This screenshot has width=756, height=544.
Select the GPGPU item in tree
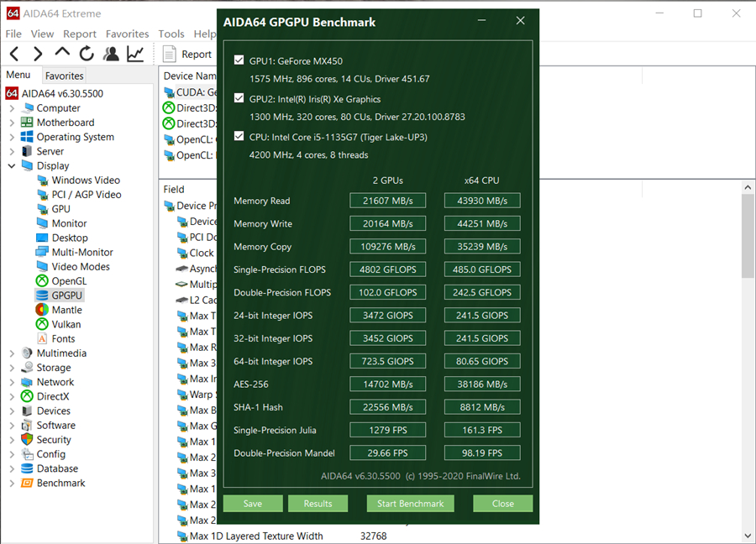click(x=67, y=296)
